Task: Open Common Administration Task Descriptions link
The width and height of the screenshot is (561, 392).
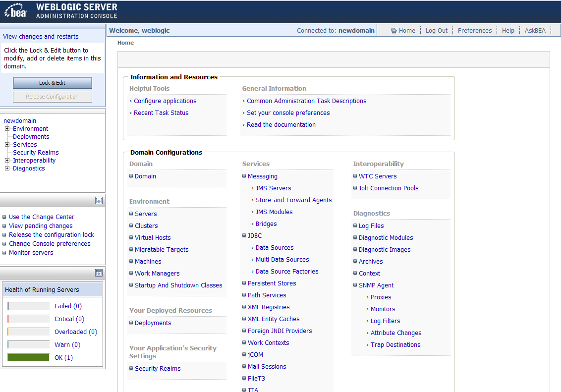Action: pyautogui.click(x=307, y=101)
